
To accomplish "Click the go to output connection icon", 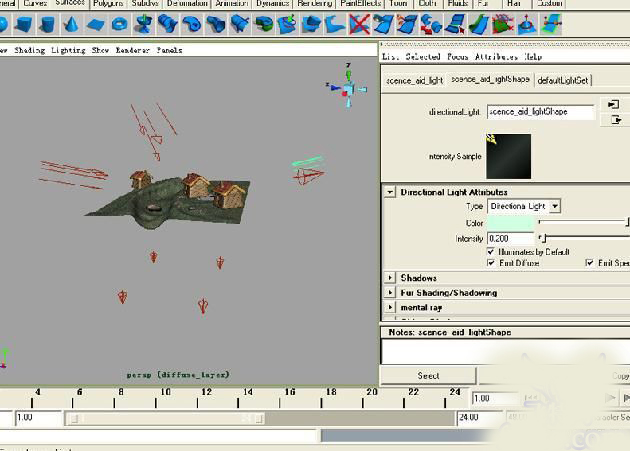I will coord(615,119).
